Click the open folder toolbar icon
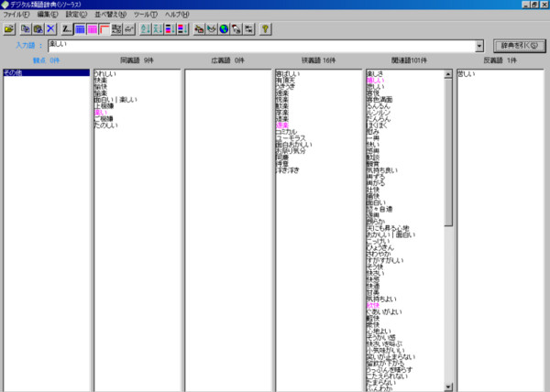The width and height of the screenshot is (550, 392). pyautogui.click(x=9, y=29)
